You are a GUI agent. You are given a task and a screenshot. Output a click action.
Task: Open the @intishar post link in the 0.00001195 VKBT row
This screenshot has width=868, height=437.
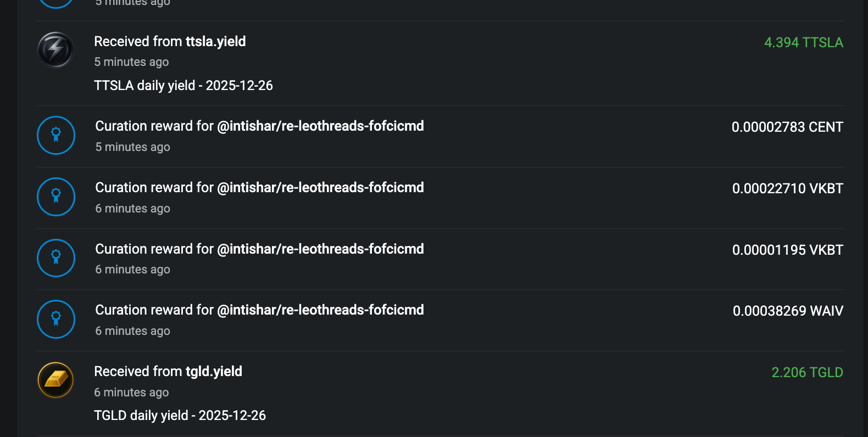pos(320,249)
